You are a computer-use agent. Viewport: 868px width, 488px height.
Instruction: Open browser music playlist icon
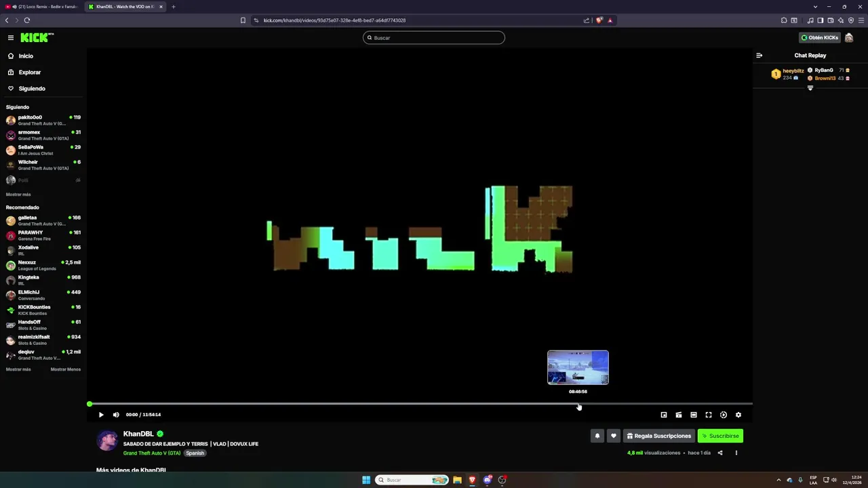tap(810, 20)
